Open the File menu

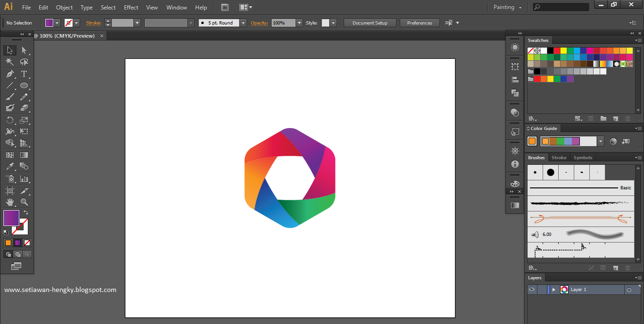coord(26,8)
